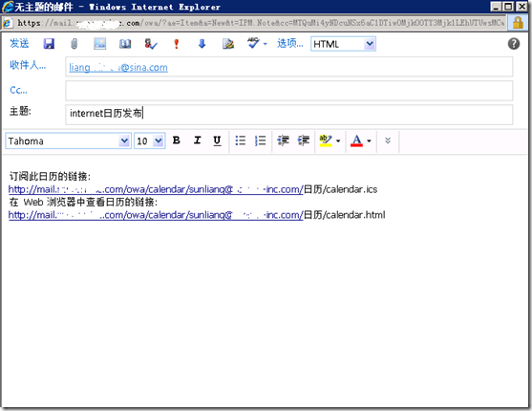Screen dimensions: 532x411
Task: Set high importance with red exclamation
Action: pyautogui.click(x=176, y=44)
